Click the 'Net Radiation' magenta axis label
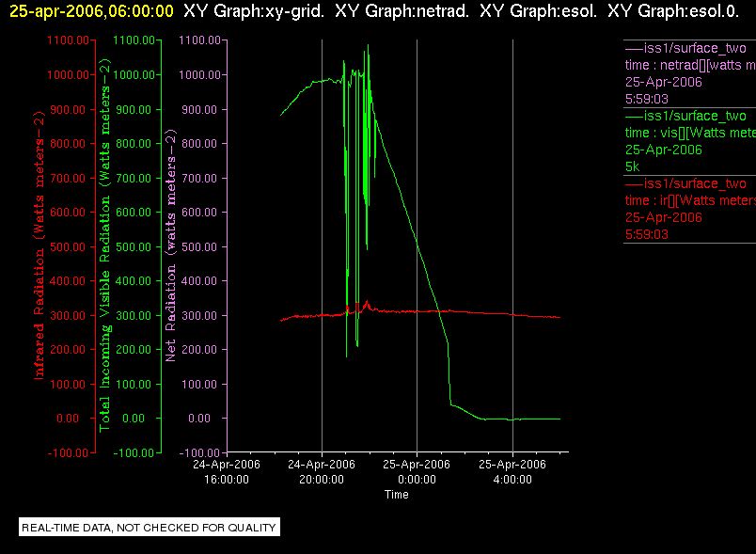Image resolution: width=756 pixels, height=554 pixels. (x=171, y=245)
